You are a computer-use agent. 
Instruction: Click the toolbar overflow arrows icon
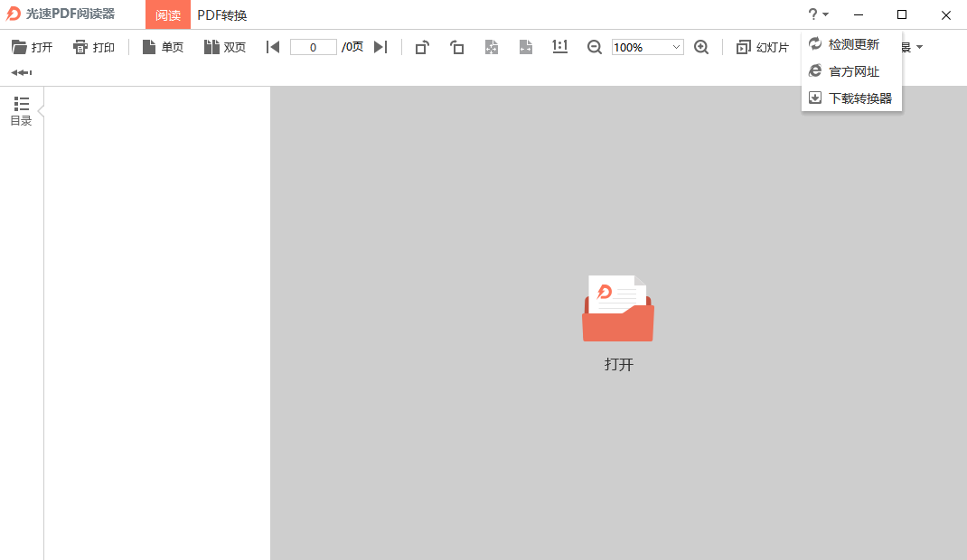coord(22,72)
